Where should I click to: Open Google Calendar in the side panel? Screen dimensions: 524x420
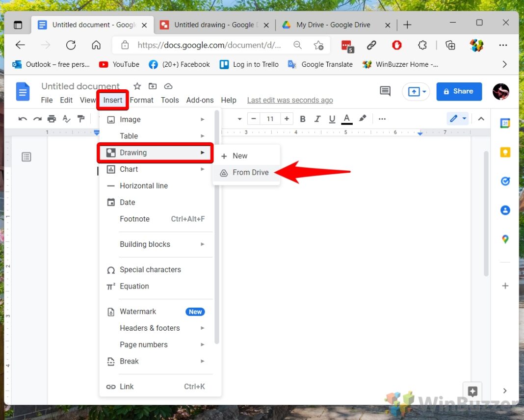click(x=505, y=123)
